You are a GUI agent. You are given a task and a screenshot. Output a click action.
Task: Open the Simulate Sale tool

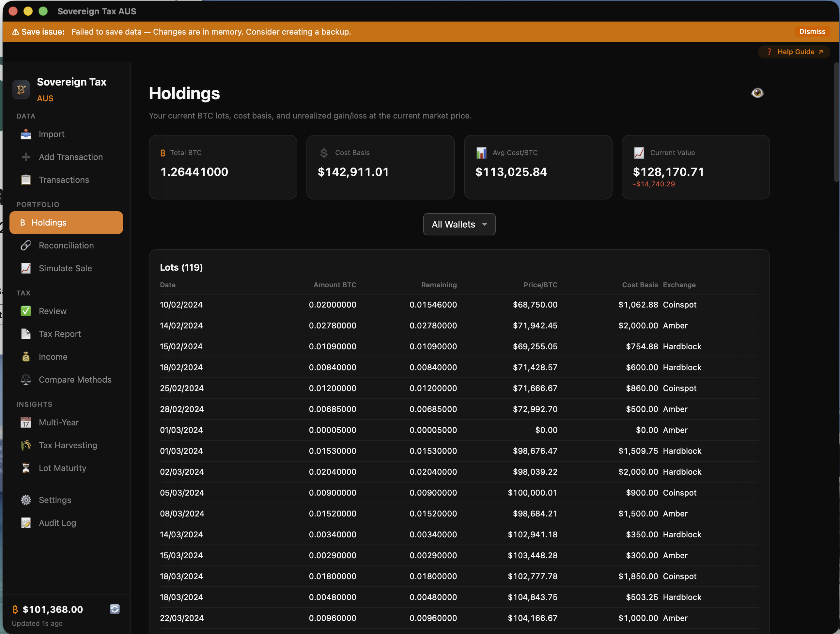(x=65, y=268)
